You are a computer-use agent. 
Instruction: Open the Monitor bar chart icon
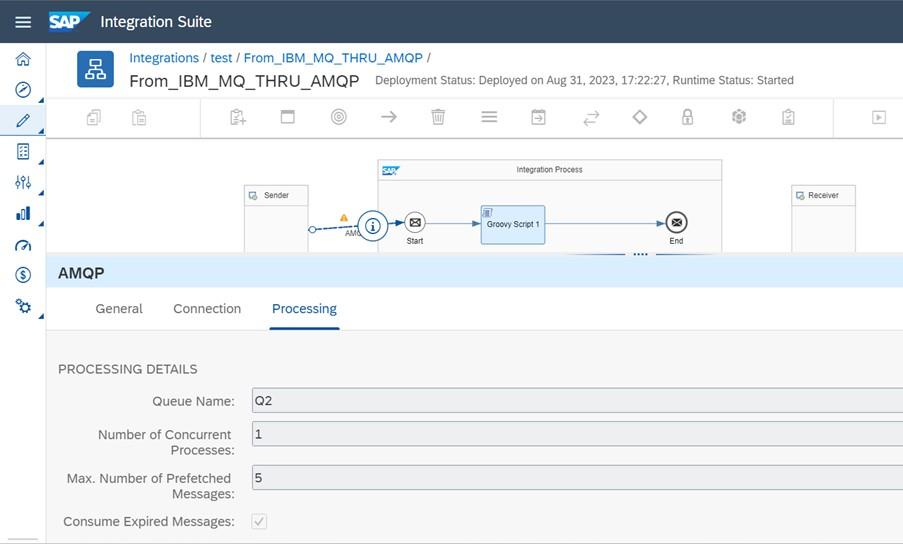click(x=23, y=214)
